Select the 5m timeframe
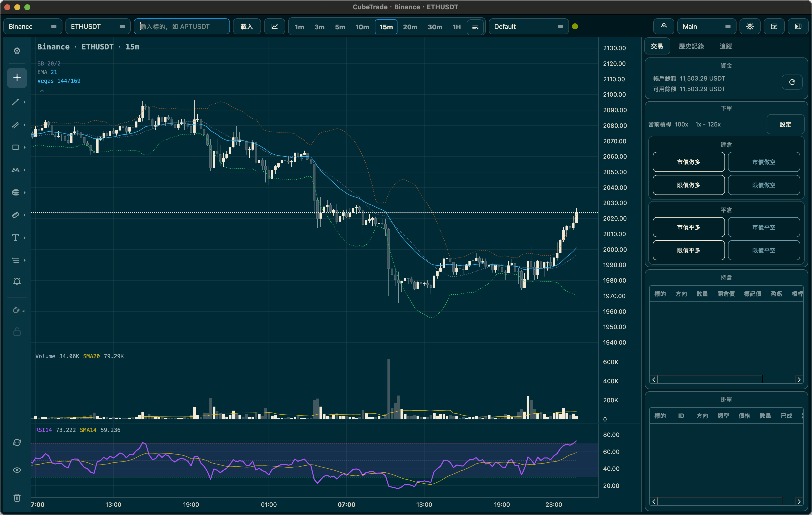812x515 pixels. point(340,27)
